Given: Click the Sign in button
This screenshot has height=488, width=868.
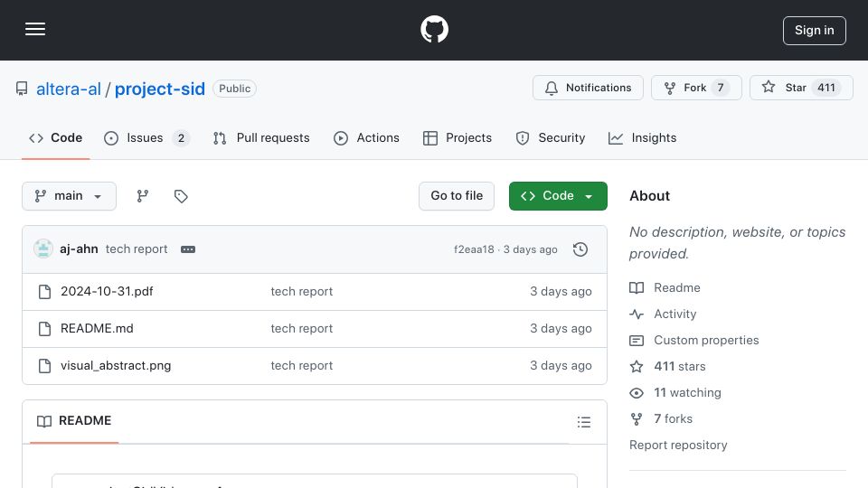Looking at the screenshot, I should (x=814, y=31).
